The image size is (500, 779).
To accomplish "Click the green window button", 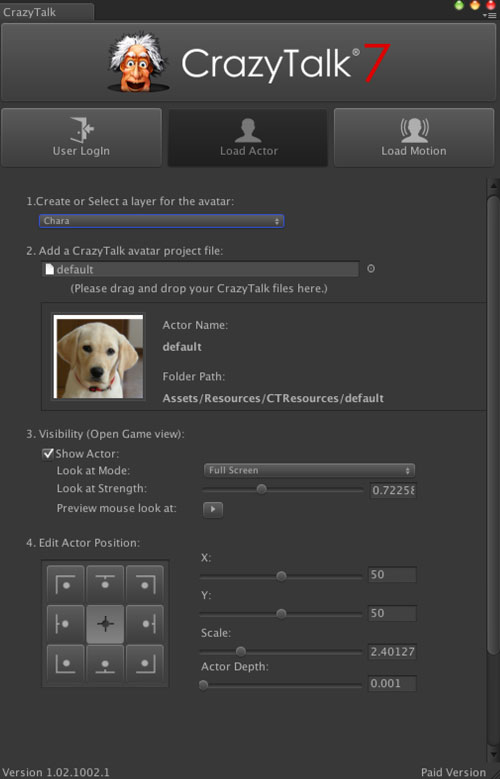I will (459, 5).
